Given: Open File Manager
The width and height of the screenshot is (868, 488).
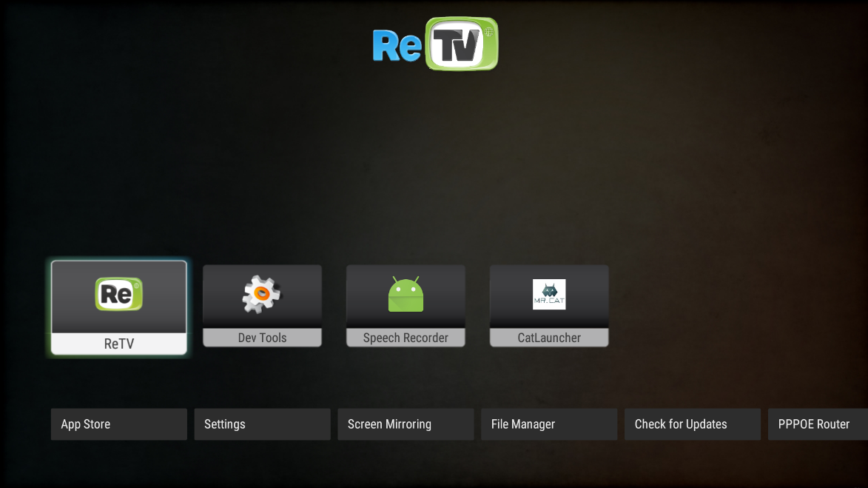Looking at the screenshot, I should 549,424.
